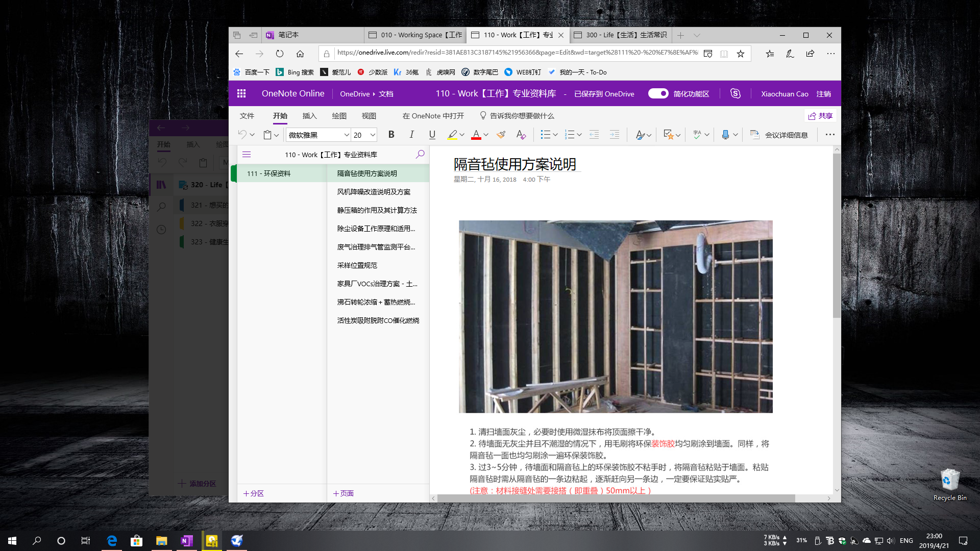Select the text color swatch
This screenshot has height=551, width=980.
(476, 135)
